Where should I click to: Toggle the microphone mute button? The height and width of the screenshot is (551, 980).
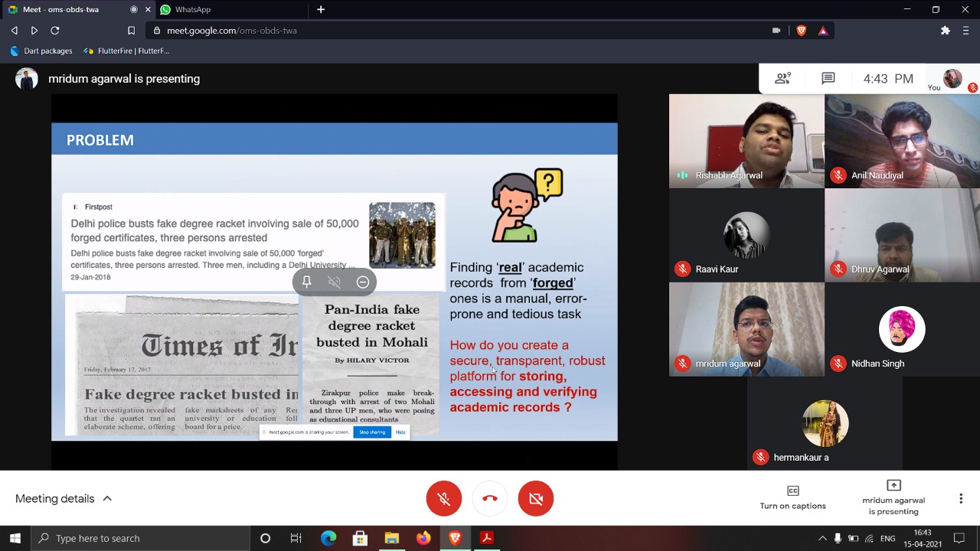point(444,499)
